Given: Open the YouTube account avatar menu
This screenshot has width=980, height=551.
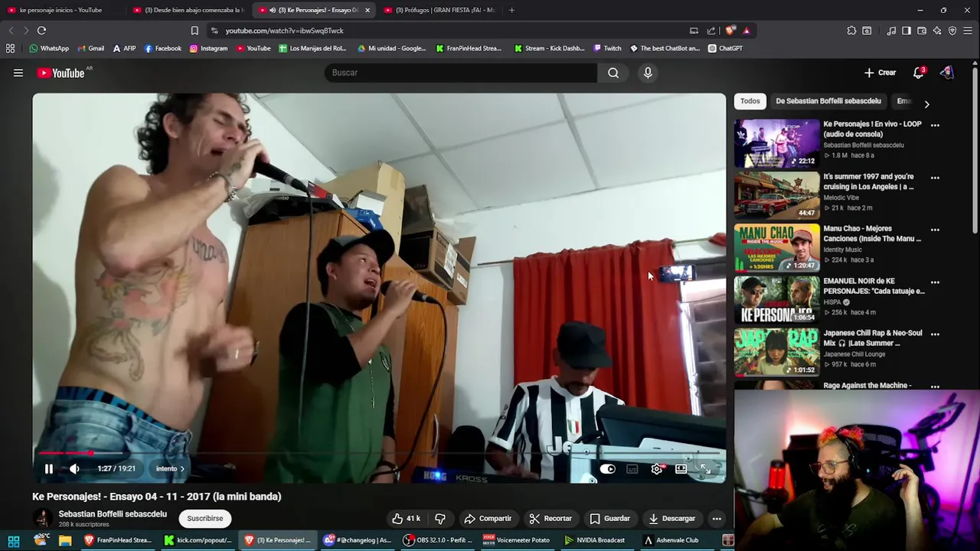Looking at the screenshot, I should (x=947, y=73).
